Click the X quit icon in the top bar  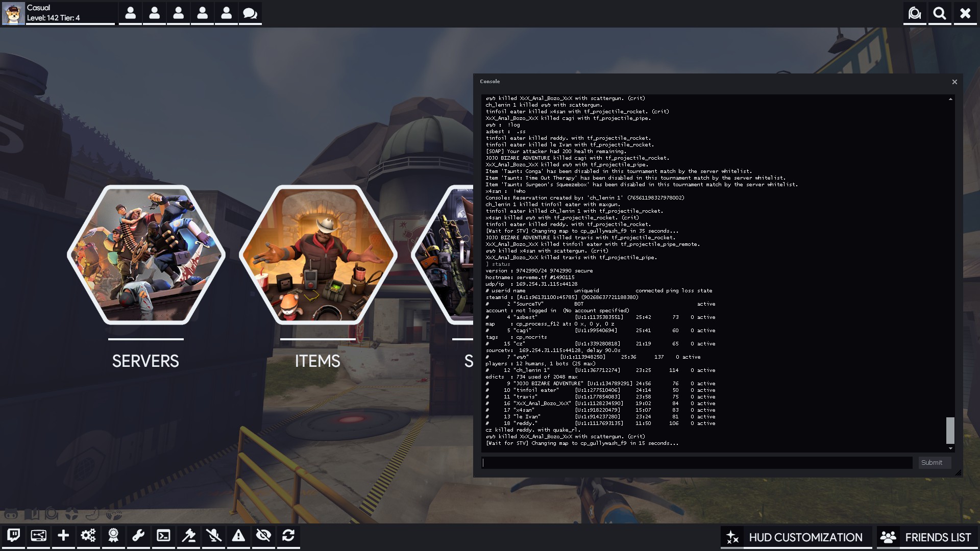[965, 13]
